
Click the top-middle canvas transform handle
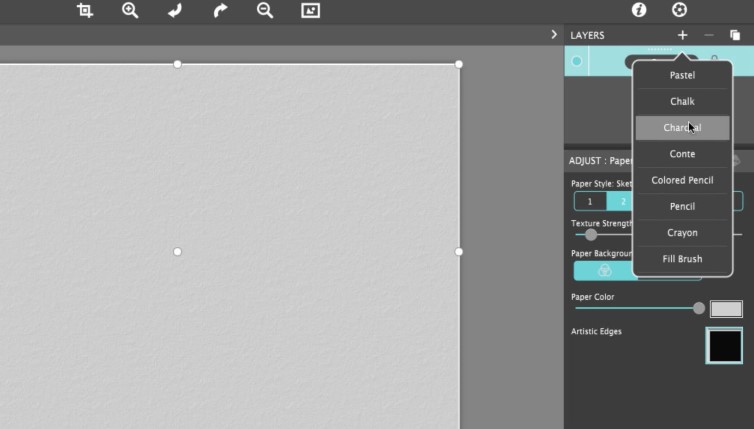(x=177, y=64)
